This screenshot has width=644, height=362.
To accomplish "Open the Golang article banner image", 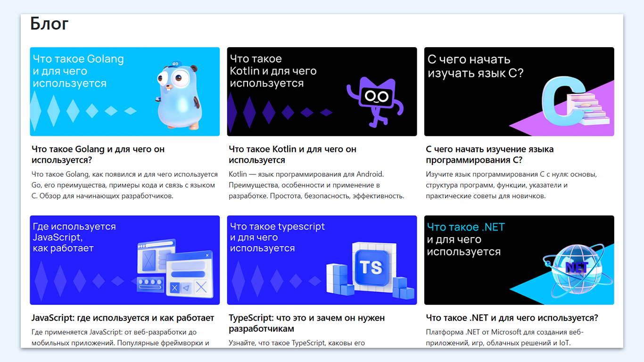I will coord(125,91).
